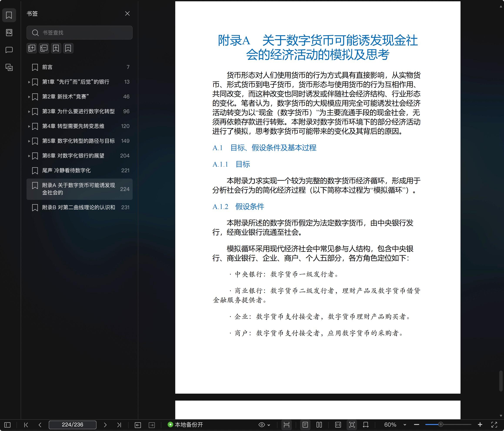Click heading A.1 目标、假设条件及基本过程

(x=264, y=148)
